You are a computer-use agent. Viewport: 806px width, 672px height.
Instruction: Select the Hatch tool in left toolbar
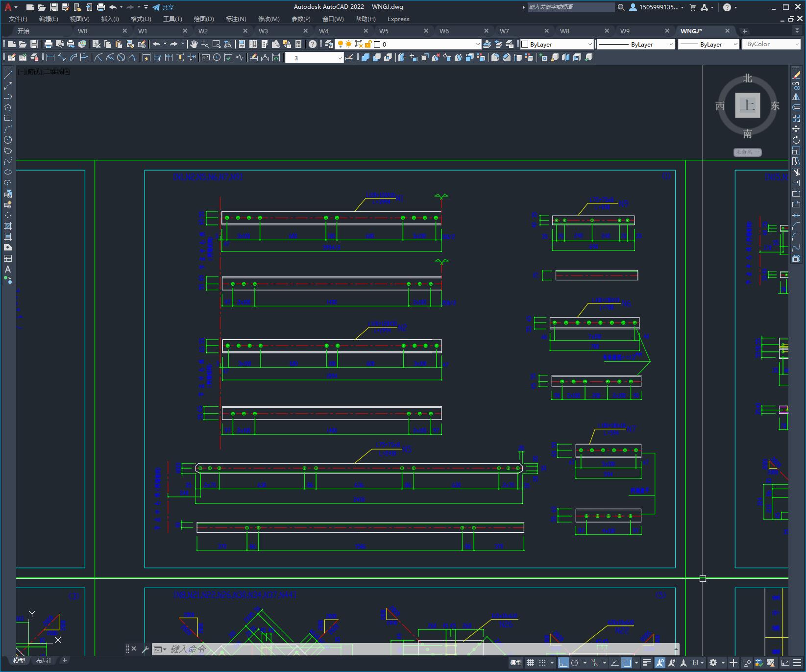click(8, 226)
